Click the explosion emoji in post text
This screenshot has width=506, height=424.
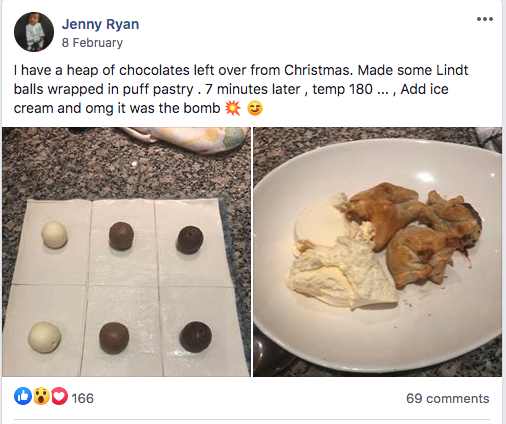coord(233,108)
